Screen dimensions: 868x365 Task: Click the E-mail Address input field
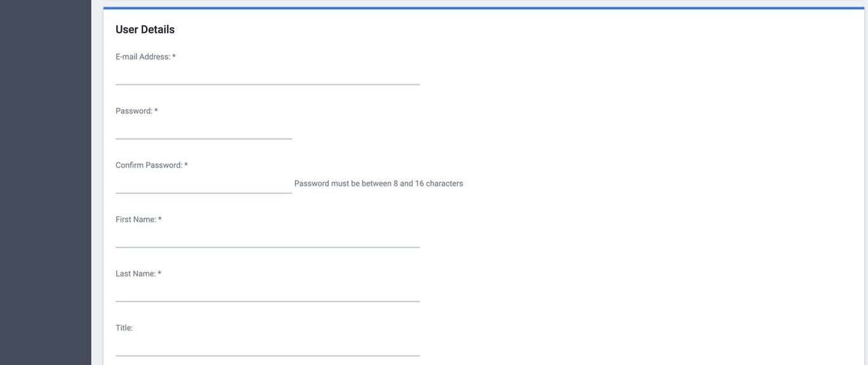click(267, 76)
